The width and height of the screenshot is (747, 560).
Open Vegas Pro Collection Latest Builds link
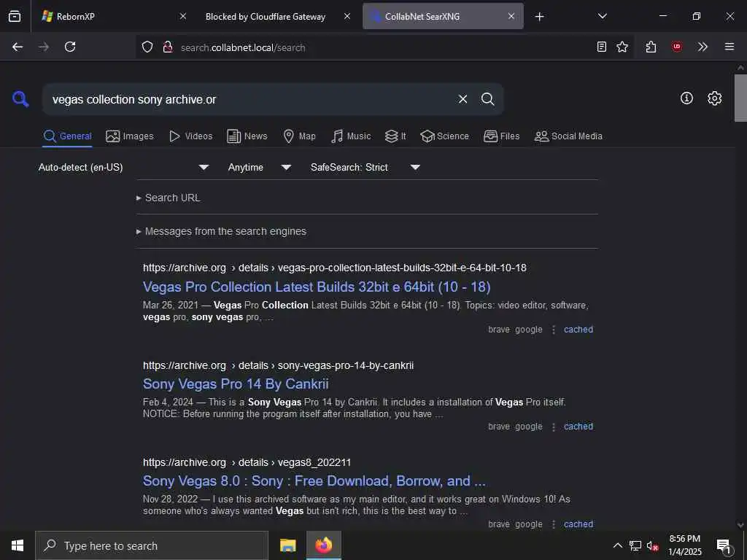(317, 287)
